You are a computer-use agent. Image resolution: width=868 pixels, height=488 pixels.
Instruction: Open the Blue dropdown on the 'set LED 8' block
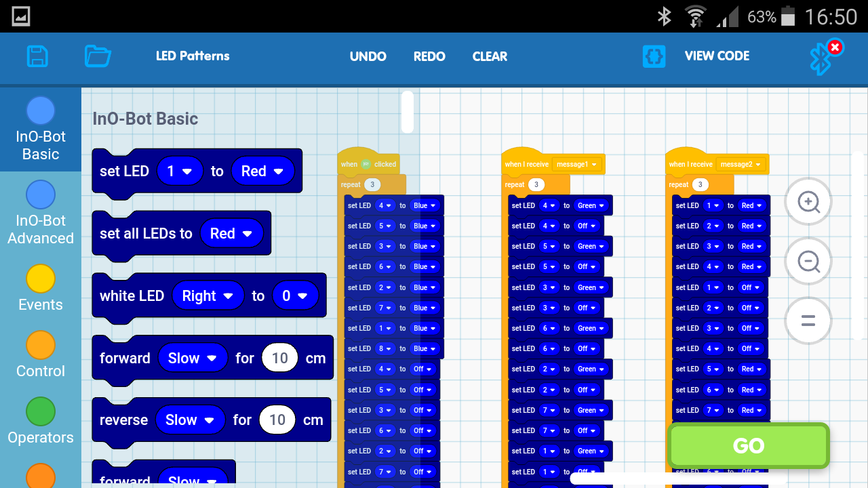click(425, 349)
